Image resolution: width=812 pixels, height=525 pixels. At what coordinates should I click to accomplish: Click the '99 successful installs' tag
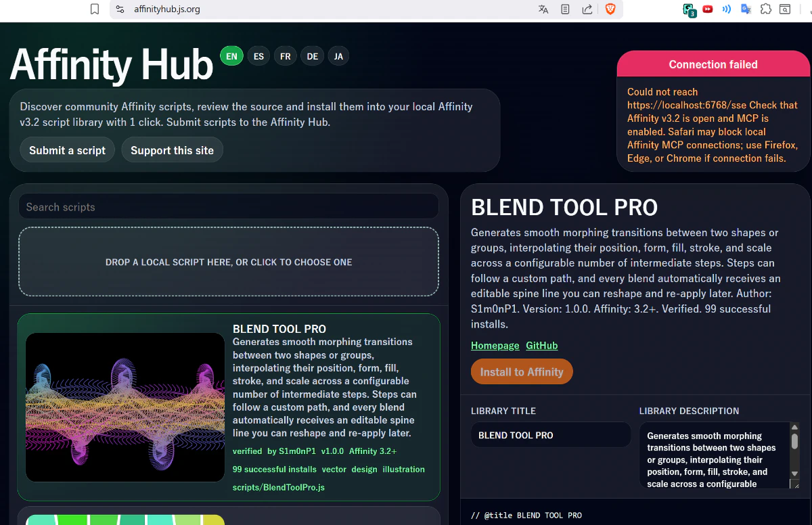274,469
